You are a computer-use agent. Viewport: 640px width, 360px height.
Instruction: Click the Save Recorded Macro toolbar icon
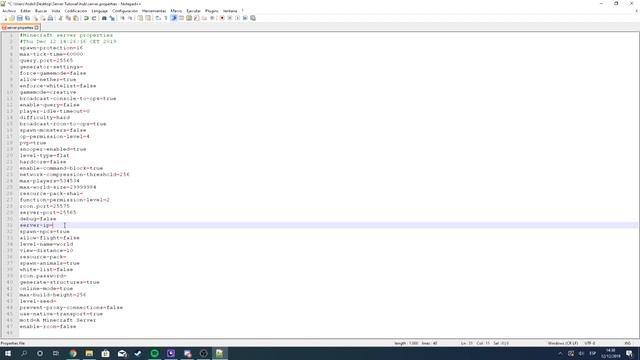click(x=253, y=18)
